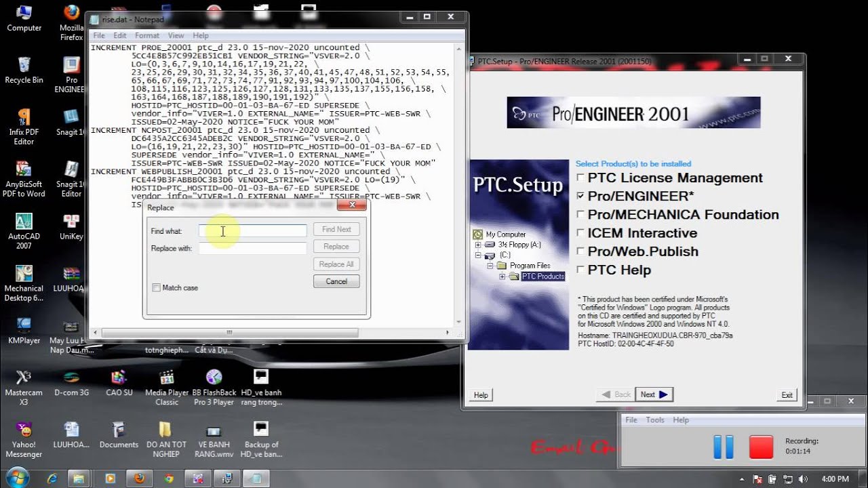The image size is (868, 488).
Task: Switch to Notepad taskbar button
Action: [x=256, y=479]
